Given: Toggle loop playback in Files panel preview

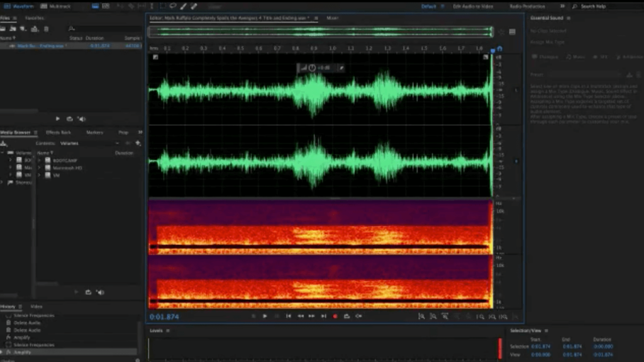Looking at the screenshot, I should tap(69, 119).
